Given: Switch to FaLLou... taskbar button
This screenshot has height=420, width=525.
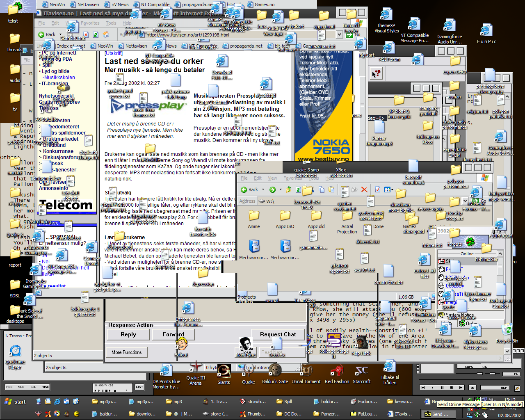Looking at the screenshot, I should [364, 414].
